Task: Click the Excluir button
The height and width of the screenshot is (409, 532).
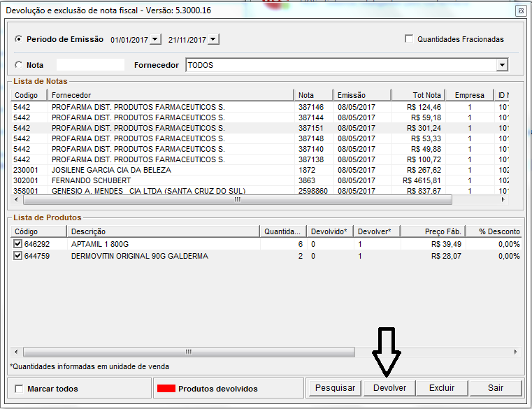Action: tap(441, 388)
